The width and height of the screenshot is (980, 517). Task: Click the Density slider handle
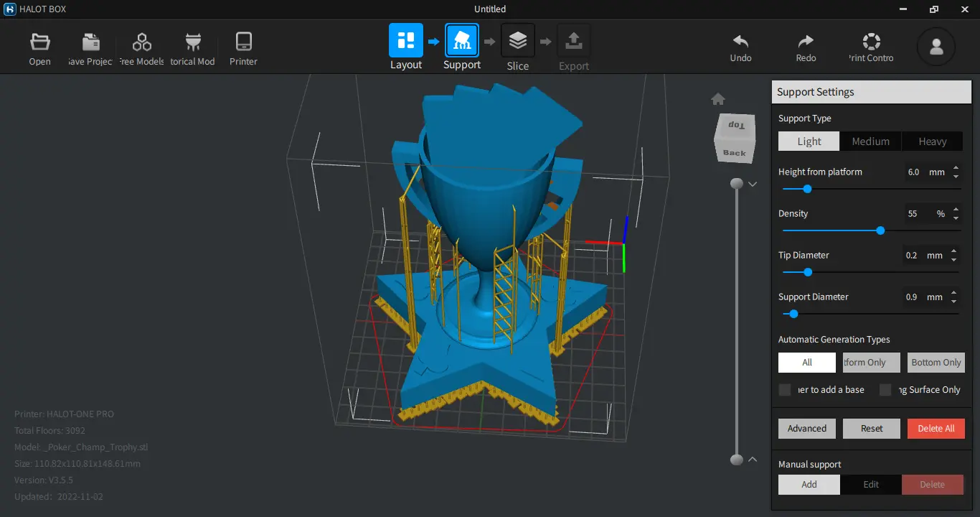[880, 230]
